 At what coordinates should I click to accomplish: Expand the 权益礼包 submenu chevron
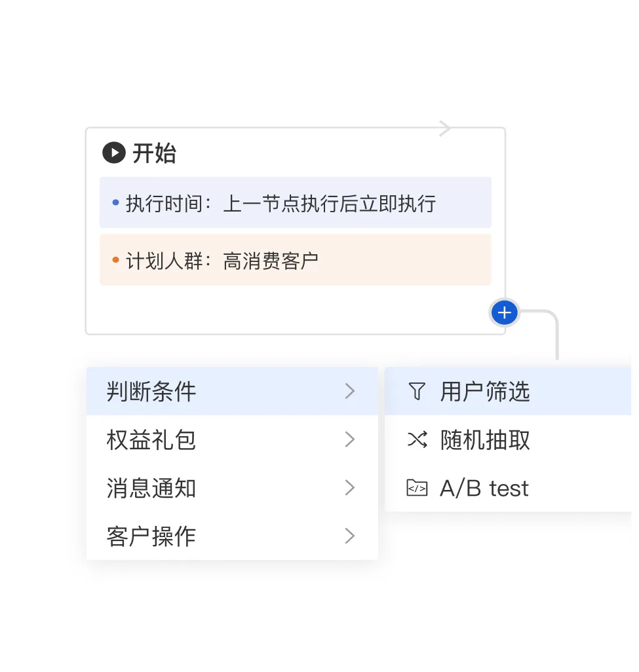(x=350, y=440)
